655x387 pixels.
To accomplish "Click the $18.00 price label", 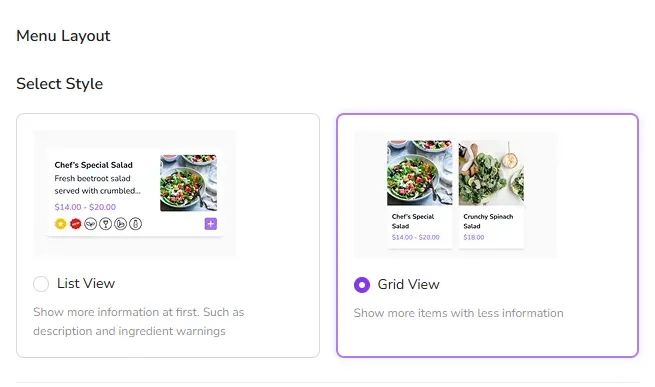I will (x=474, y=237).
